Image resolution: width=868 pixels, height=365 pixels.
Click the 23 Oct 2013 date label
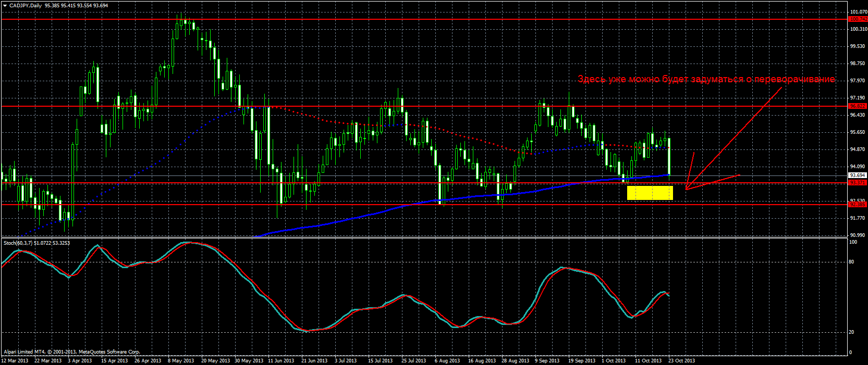(681, 361)
